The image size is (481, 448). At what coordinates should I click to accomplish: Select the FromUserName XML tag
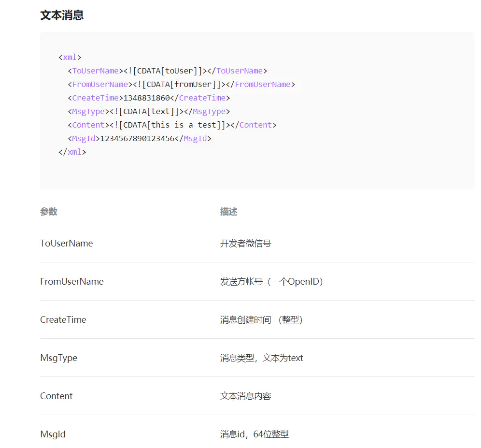(100, 84)
